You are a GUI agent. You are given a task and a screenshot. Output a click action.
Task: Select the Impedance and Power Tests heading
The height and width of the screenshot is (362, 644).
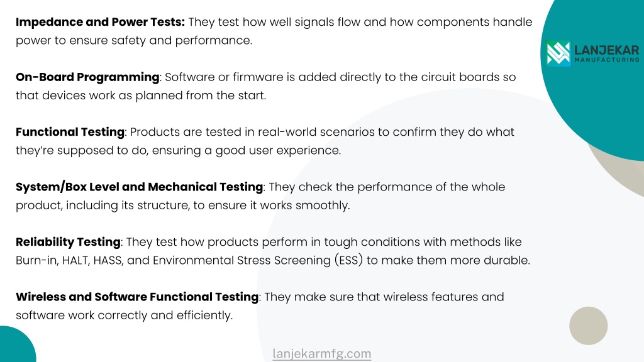pos(100,22)
